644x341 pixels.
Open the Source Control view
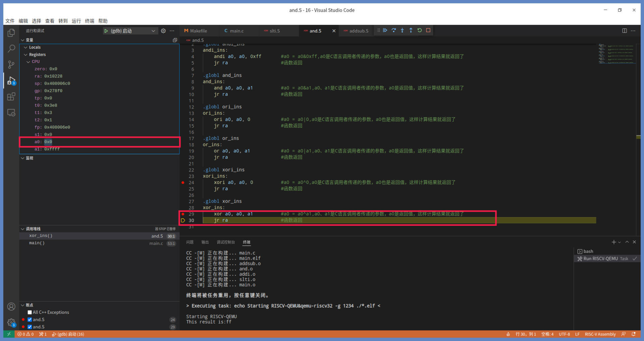pos(11,64)
